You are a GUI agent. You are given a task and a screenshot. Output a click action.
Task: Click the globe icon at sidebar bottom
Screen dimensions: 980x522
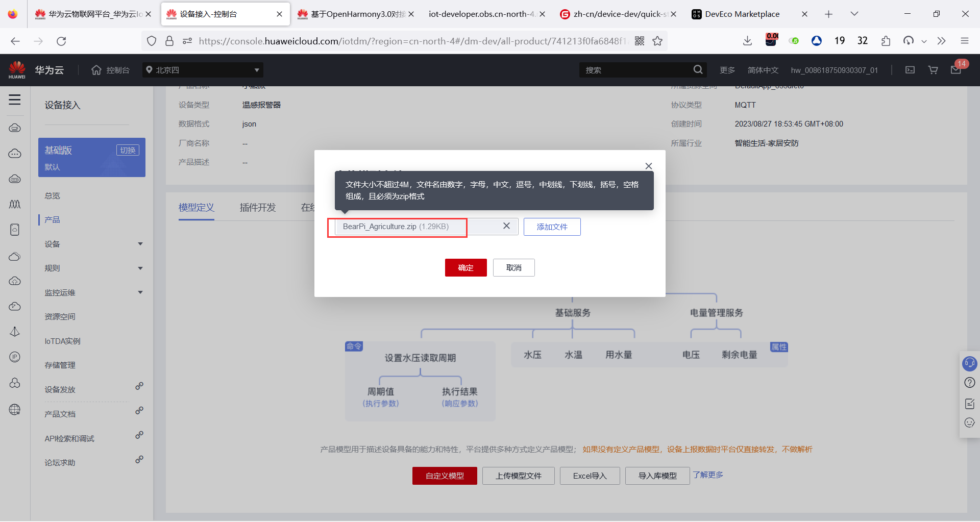click(15, 409)
